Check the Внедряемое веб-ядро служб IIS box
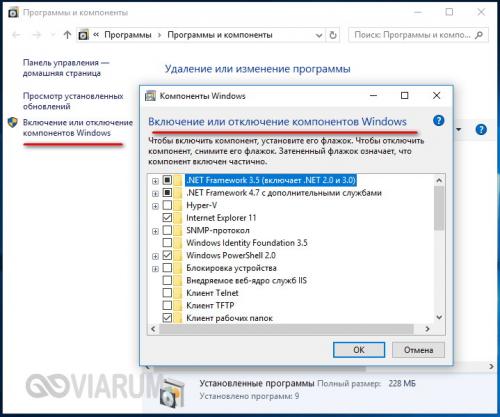The width and height of the screenshot is (500, 417). (167, 280)
